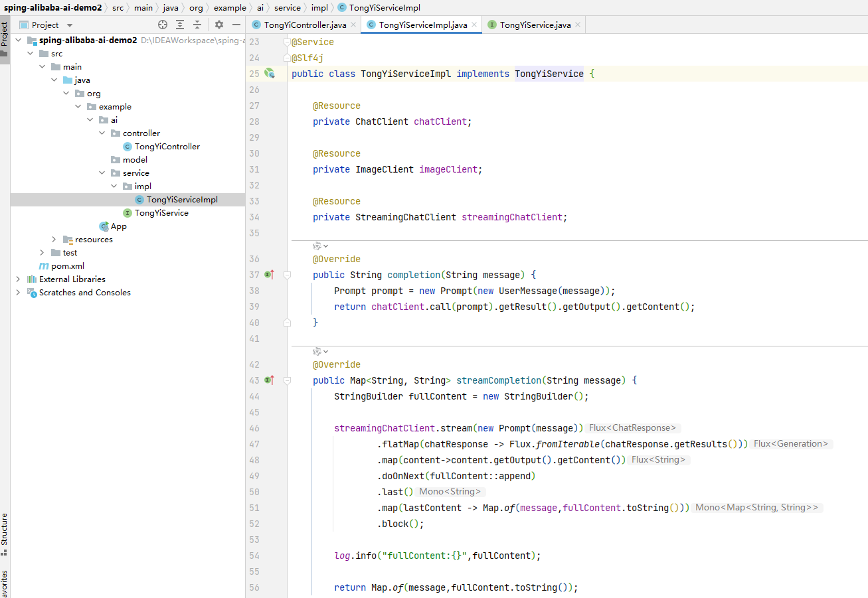Click the Collapse All icon in Project toolbar
This screenshot has height=598, width=868.
pyautogui.click(x=197, y=25)
